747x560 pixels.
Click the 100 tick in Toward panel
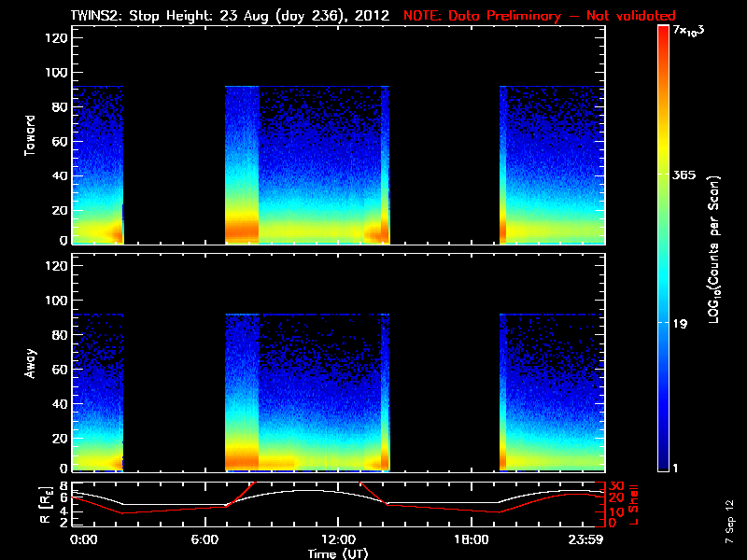point(56,73)
